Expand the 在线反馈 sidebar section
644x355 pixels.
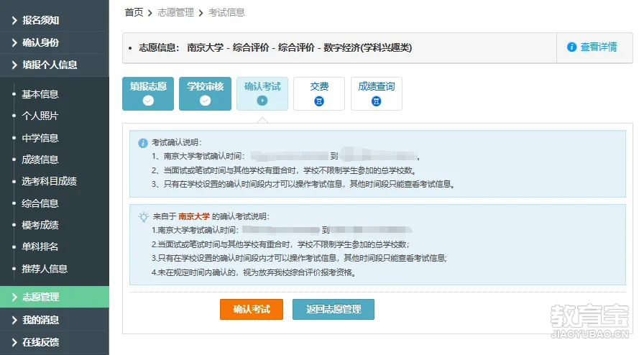pos(54,342)
